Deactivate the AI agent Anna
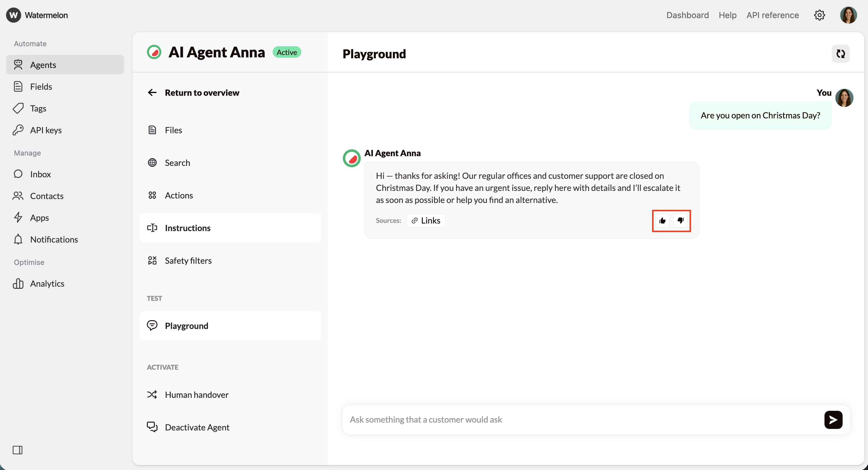Viewport: 868px width, 470px height. tap(197, 427)
